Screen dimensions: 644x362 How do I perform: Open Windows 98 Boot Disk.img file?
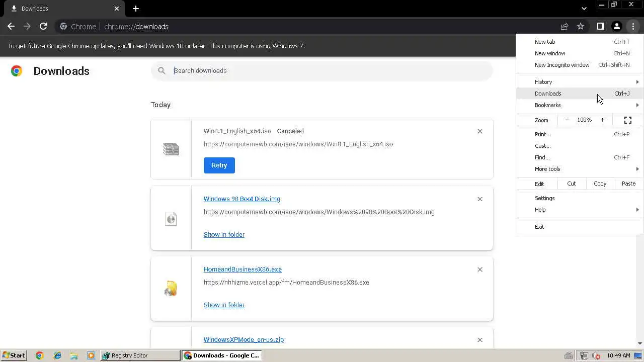tap(242, 199)
